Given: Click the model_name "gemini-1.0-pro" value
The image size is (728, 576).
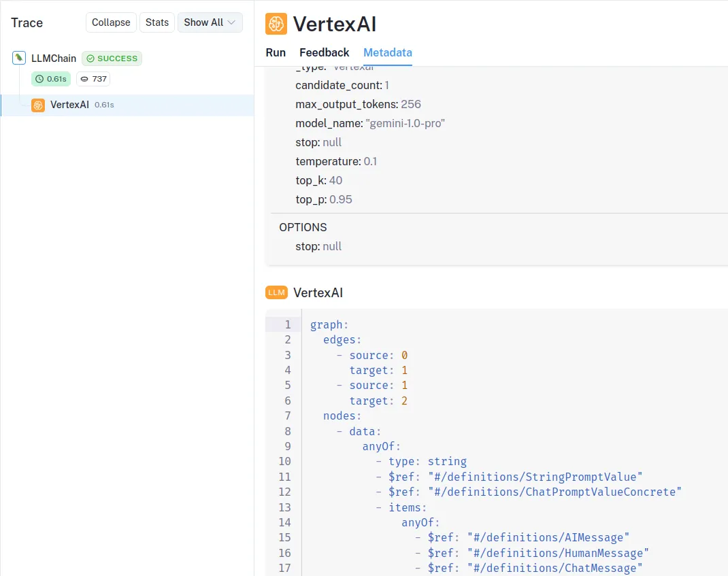Looking at the screenshot, I should [x=406, y=124].
